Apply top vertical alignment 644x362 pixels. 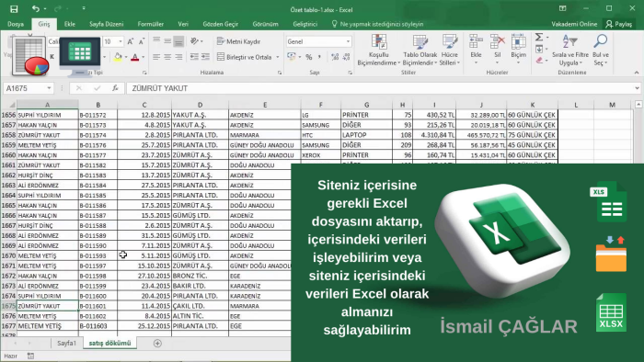click(x=156, y=41)
